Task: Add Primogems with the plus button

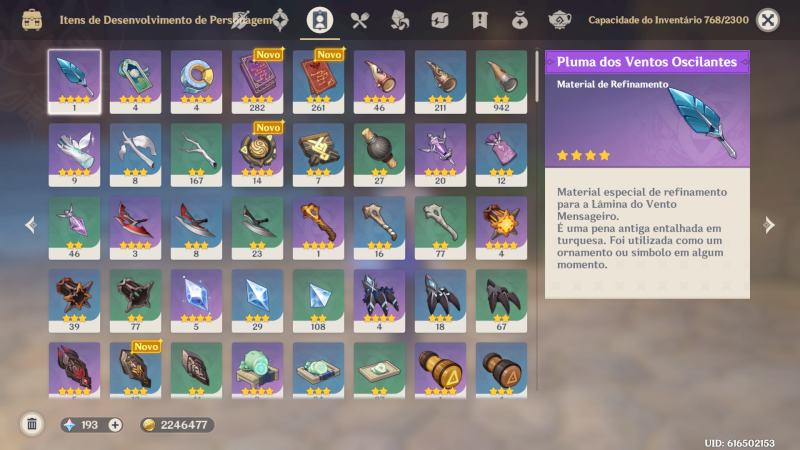Action: [x=115, y=425]
